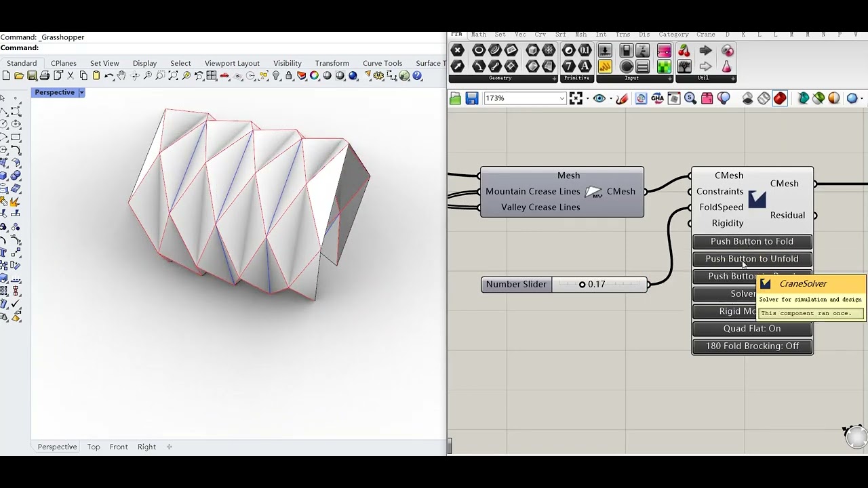This screenshot has width=868, height=488.
Task: Click Push Button to Fold
Action: tap(752, 241)
